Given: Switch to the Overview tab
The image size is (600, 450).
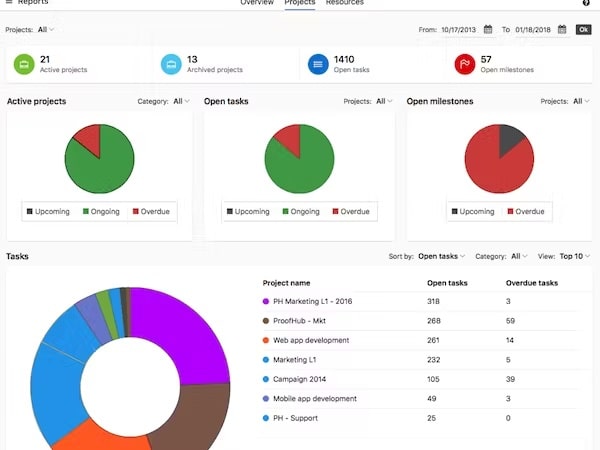Looking at the screenshot, I should coord(257,3).
